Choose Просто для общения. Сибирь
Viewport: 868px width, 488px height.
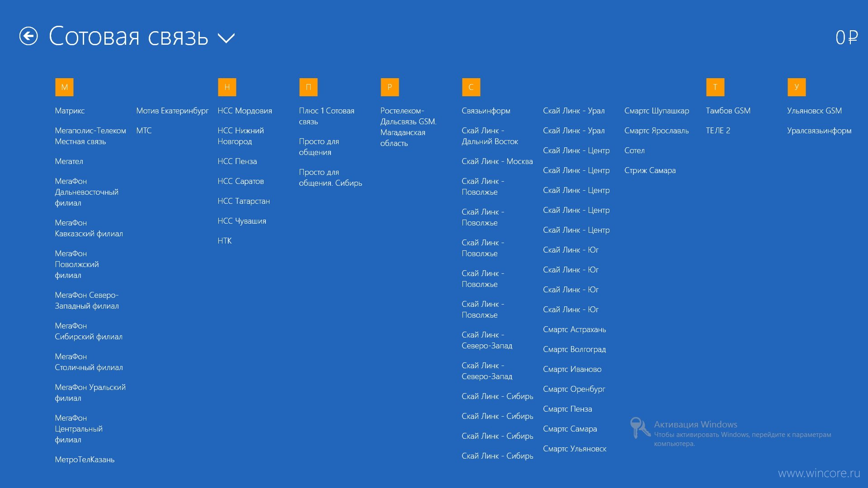(x=330, y=178)
